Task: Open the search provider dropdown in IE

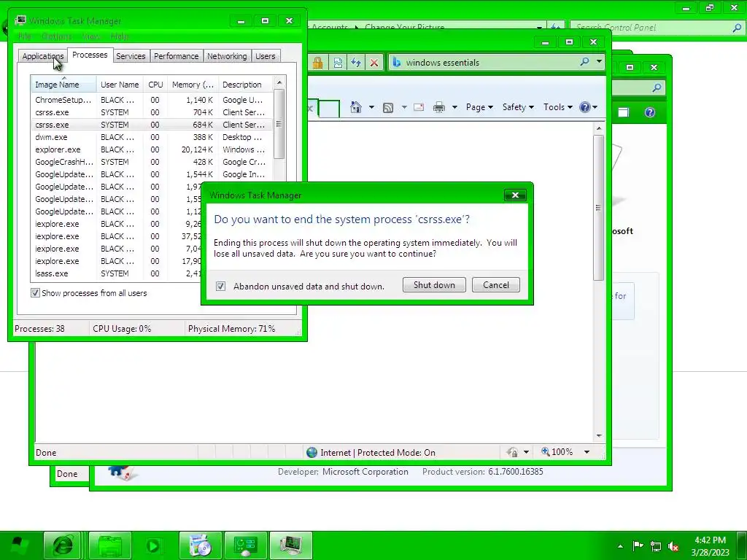Action: tap(599, 62)
